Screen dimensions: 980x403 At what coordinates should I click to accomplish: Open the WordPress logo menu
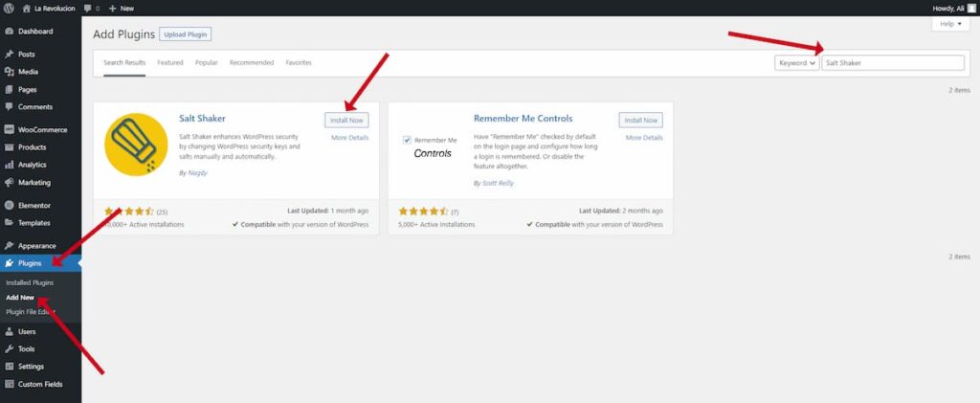click(x=9, y=8)
